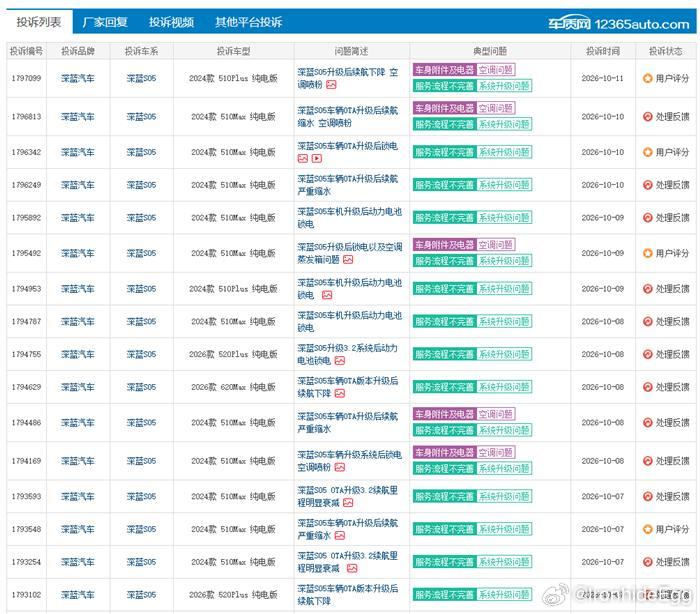Open 深蓝S05车辆升级系统后锁电 空调喷粉 complaint link

pyautogui.click(x=350, y=461)
